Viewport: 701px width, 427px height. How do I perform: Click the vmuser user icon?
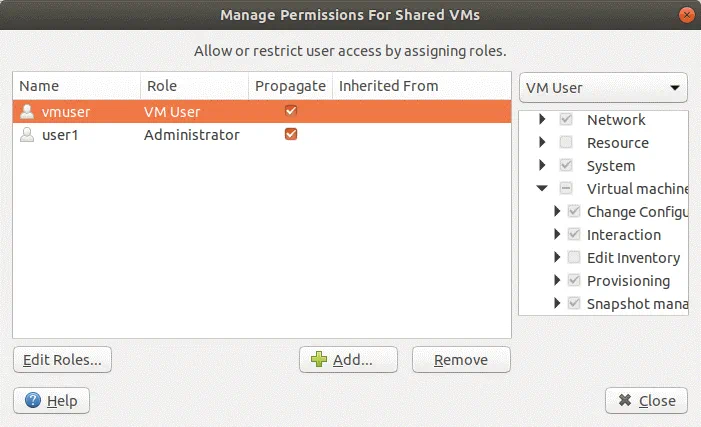27,112
